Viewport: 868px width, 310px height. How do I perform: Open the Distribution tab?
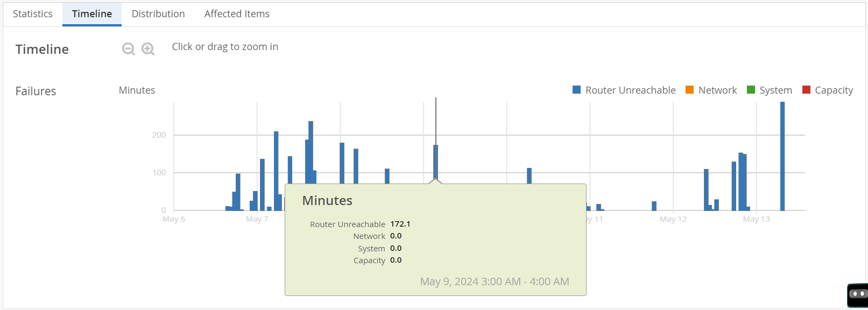tap(158, 14)
